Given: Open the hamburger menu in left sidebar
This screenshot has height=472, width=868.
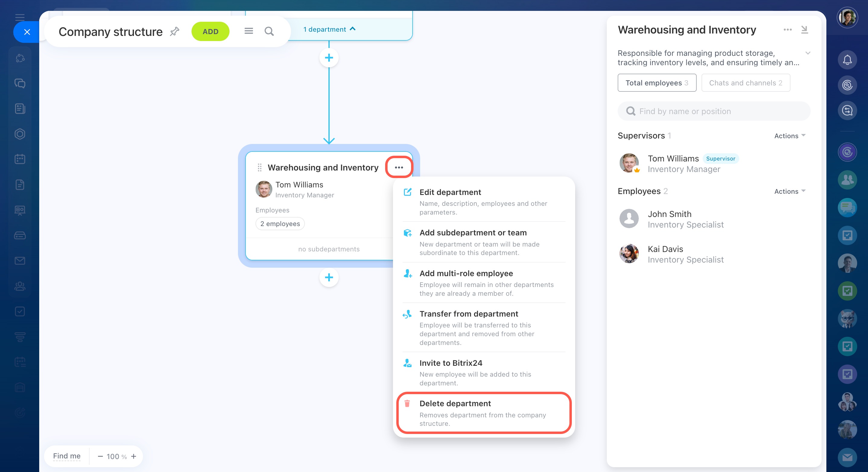Looking at the screenshot, I should pyautogui.click(x=20, y=17).
